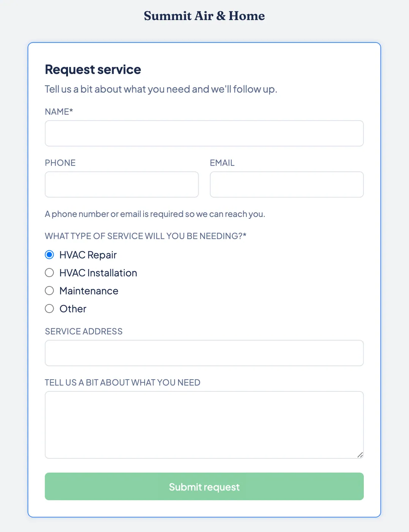Select the HVAC Repair radio button
Screen dimensions: 409x532
pyautogui.click(x=49, y=255)
